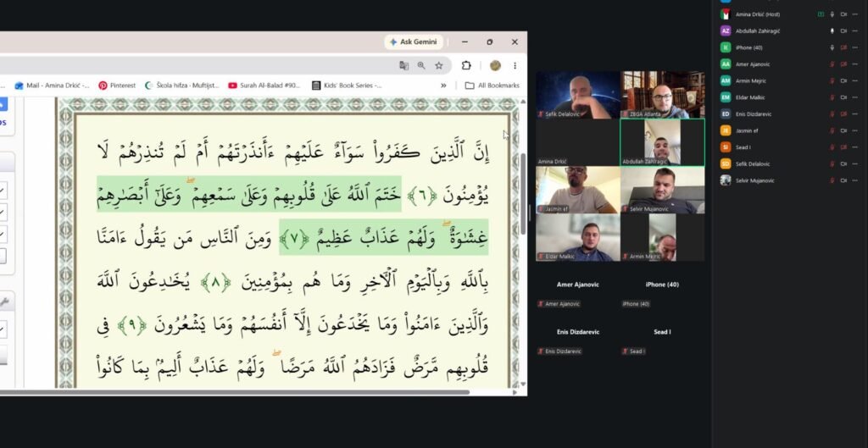Screen dimensions: 868x448
Task: Toggle Selvir Mujanovic's muted microphone icon
Action: (832, 180)
